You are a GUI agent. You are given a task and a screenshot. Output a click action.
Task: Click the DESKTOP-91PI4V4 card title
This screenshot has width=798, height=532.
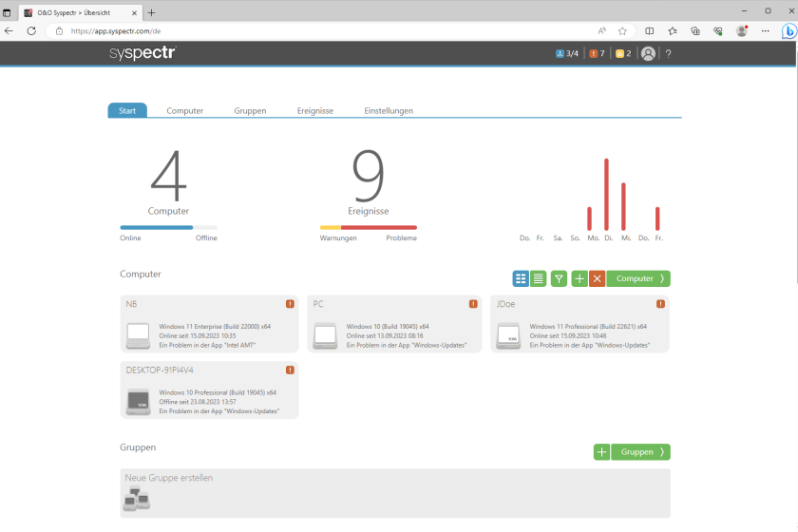coord(160,370)
